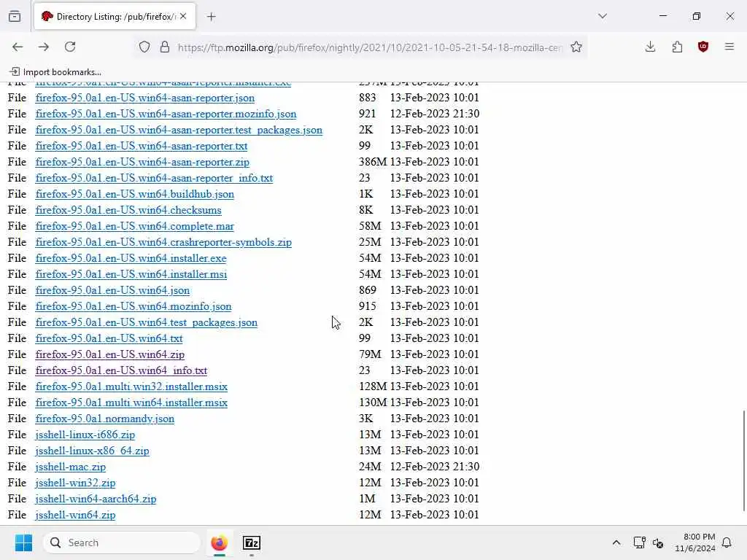Open firefox-95.0a1.en-US.win64.txt link
Screen dimensions: 747x560
[109, 338]
